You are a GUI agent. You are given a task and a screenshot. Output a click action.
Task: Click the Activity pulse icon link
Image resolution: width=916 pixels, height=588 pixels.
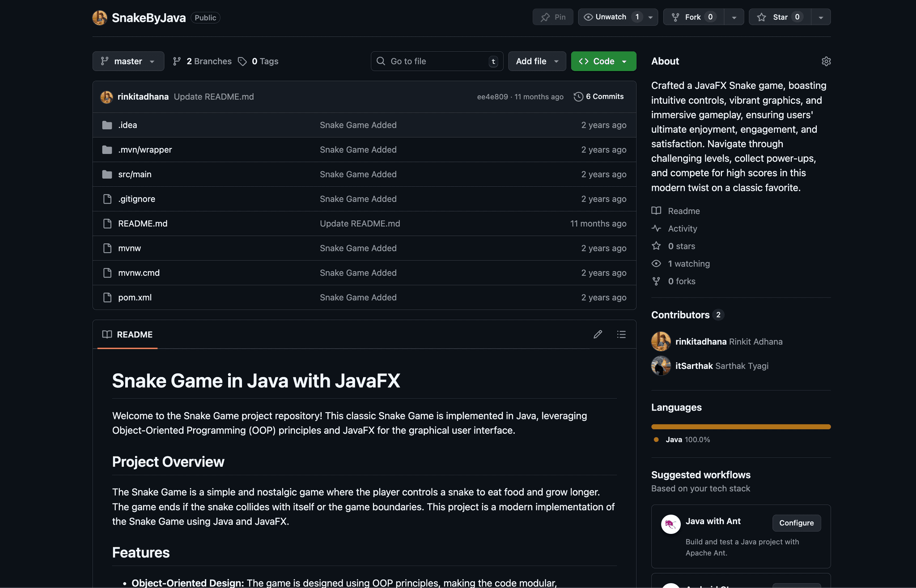(x=656, y=228)
